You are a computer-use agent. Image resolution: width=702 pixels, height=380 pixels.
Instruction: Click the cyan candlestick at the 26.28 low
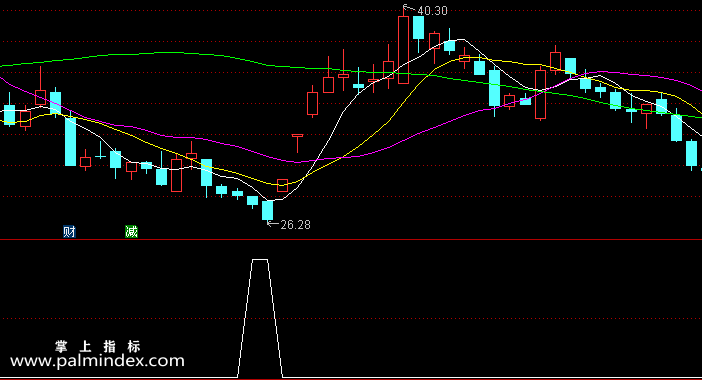(267, 210)
